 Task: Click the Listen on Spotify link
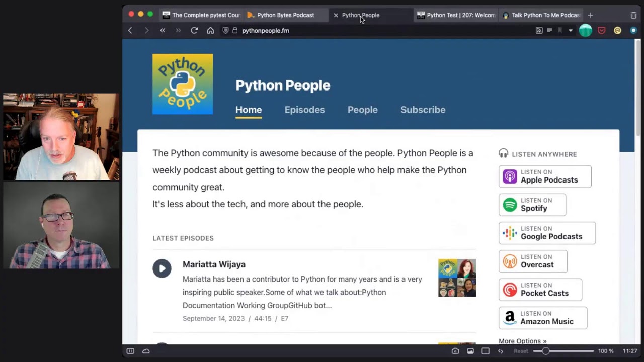tap(532, 205)
